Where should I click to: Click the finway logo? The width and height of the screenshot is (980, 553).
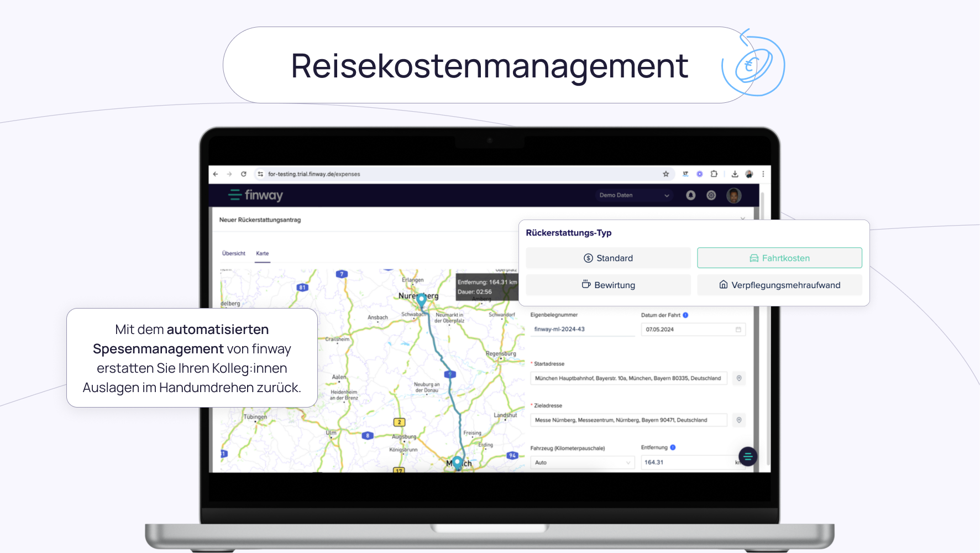pyautogui.click(x=256, y=195)
